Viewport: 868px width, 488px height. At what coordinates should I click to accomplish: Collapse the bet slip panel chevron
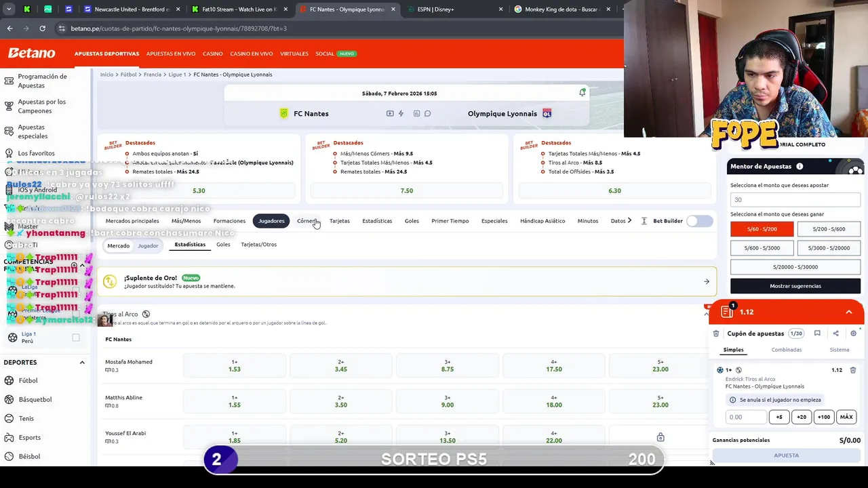[849, 312]
